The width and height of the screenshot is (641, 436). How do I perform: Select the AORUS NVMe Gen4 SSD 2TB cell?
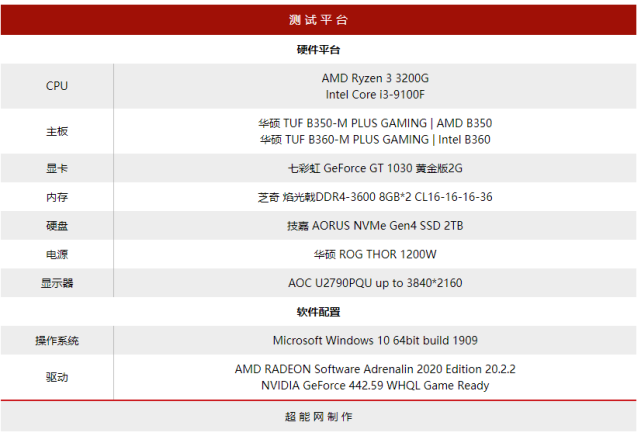[x=375, y=226]
